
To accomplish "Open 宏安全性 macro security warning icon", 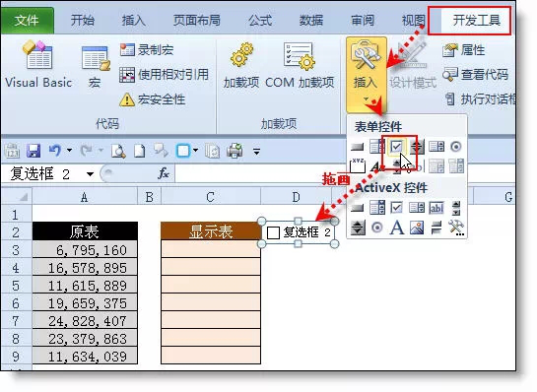I will tap(127, 99).
